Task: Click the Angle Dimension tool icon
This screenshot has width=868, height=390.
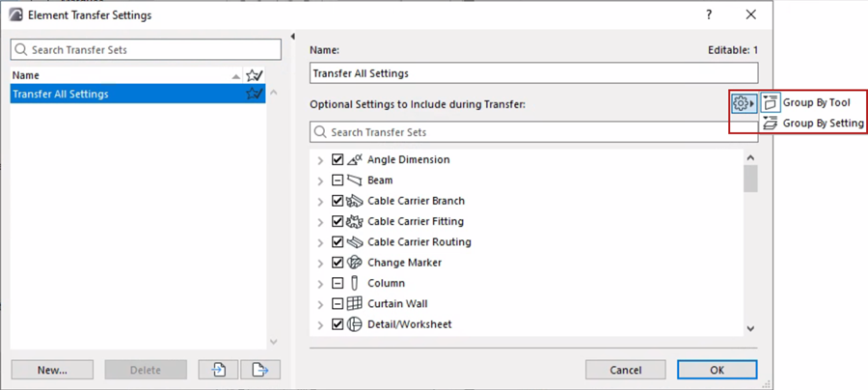Action: [354, 159]
